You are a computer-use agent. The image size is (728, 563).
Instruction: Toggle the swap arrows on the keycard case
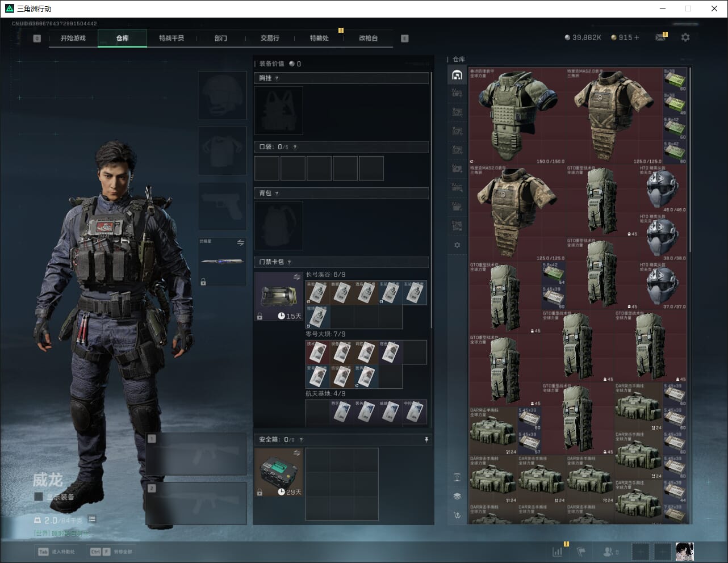click(x=296, y=277)
